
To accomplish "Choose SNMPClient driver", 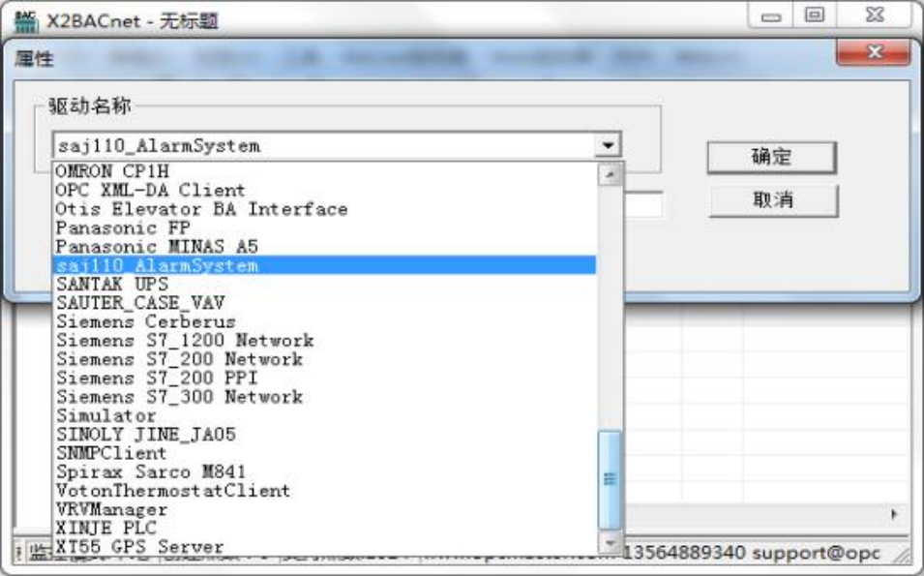I will (x=325, y=453).
